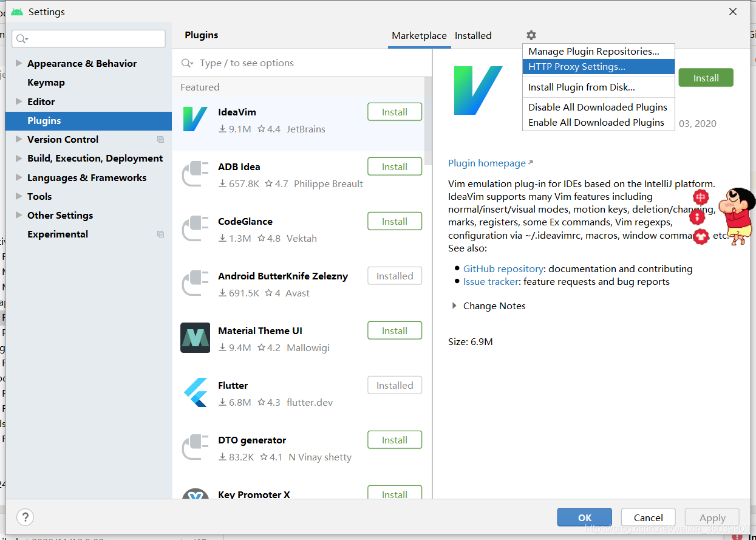This screenshot has height=540, width=756.
Task: Choose Manage Plugin Repositories menu item
Action: tap(599, 52)
